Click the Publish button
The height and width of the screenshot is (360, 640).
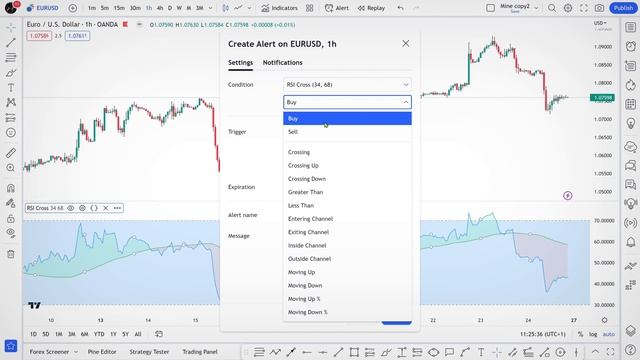623,8
